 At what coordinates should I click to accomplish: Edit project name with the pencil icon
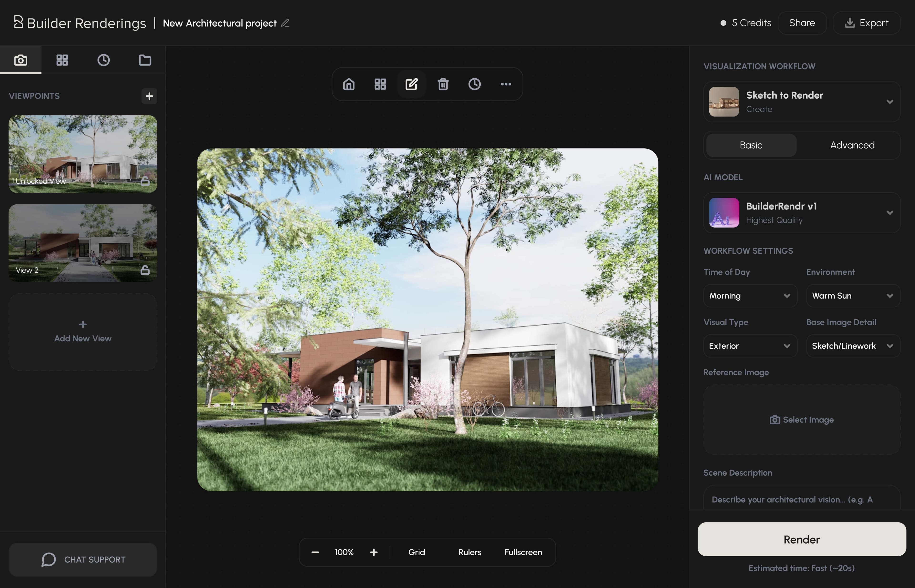(285, 23)
